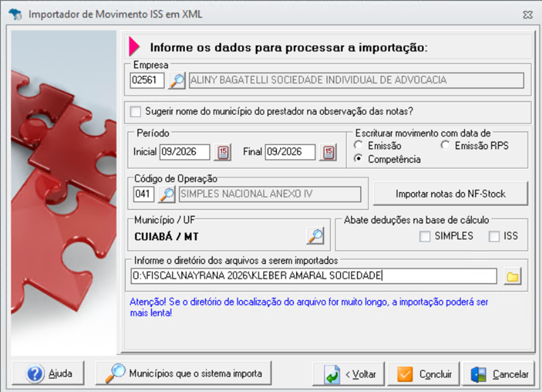This screenshot has width=542, height=392.
Task: Click the Cancelar button
Action: coord(498,374)
